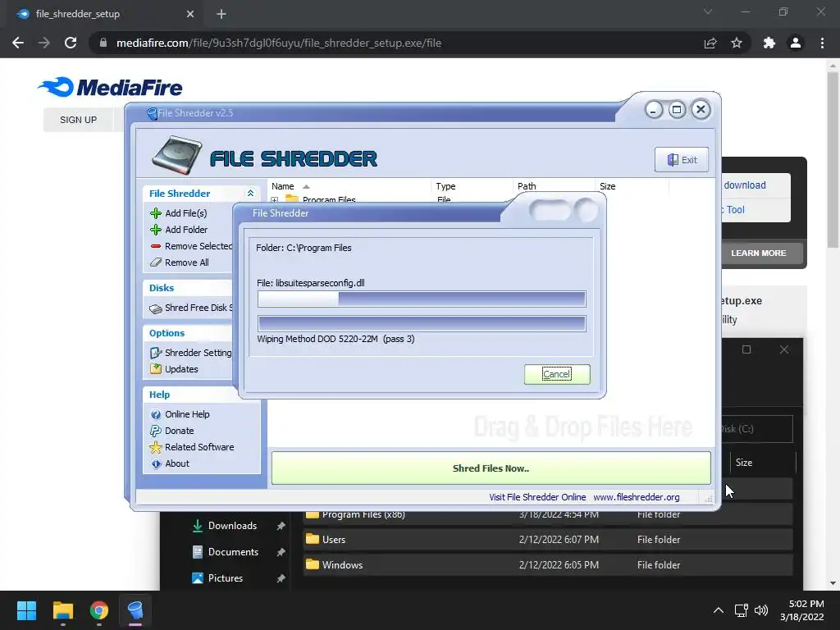Click the About info icon
The width and height of the screenshot is (840, 630).
tap(156, 464)
